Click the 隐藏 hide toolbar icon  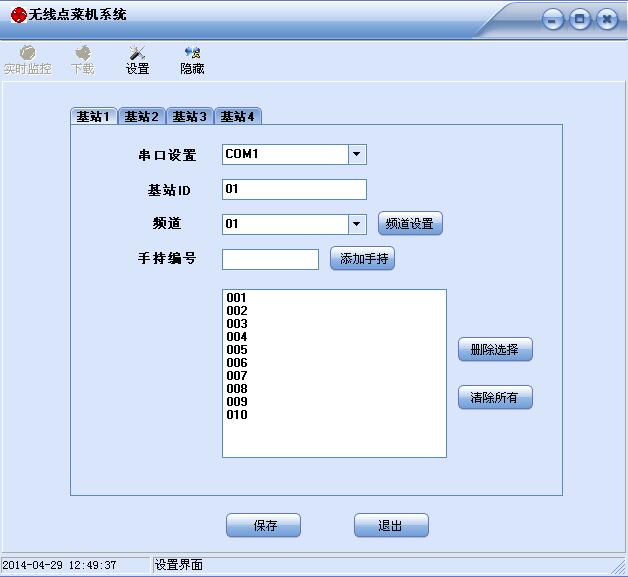tap(192, 60)
